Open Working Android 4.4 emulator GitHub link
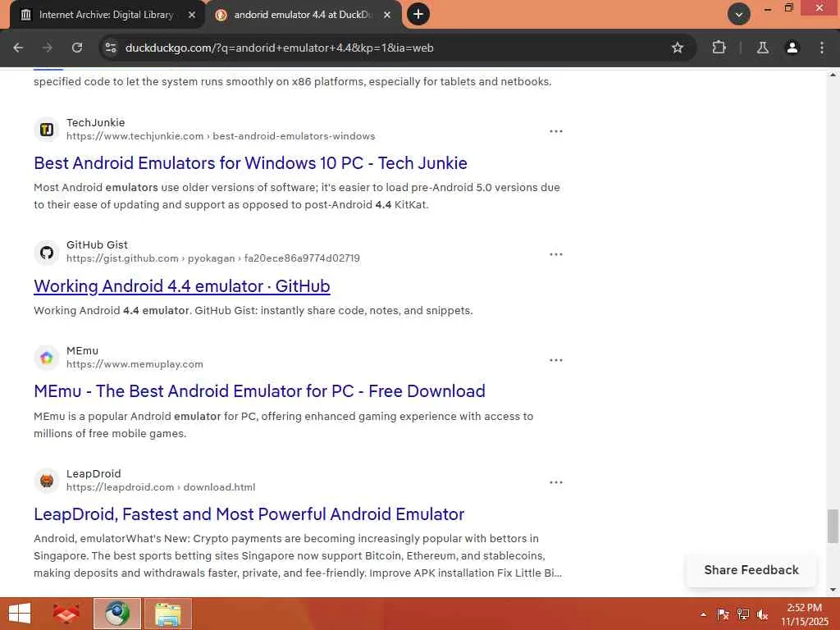Image resolution: width=840 pixels, height=630 pixels. pyautogui.click(x=181, y=286)
